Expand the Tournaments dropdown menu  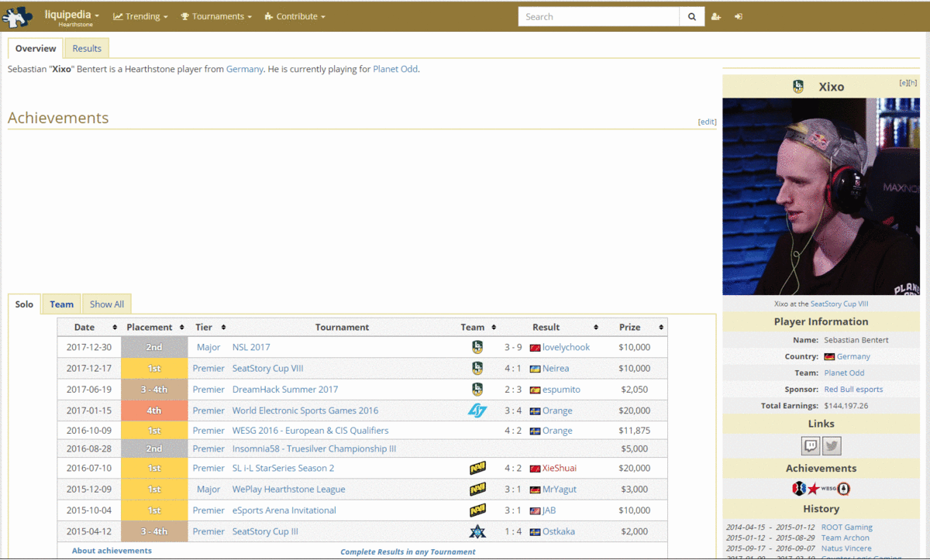click(x=216, y=16)
